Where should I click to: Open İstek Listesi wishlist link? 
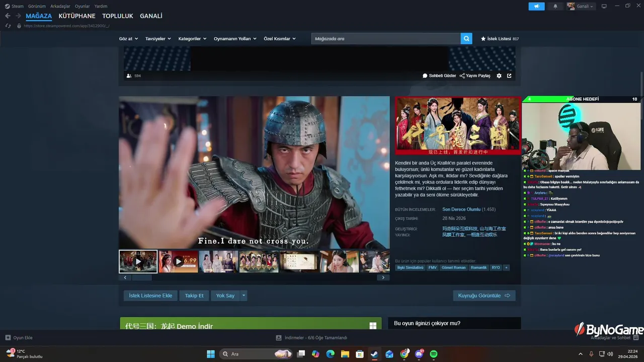500,39
